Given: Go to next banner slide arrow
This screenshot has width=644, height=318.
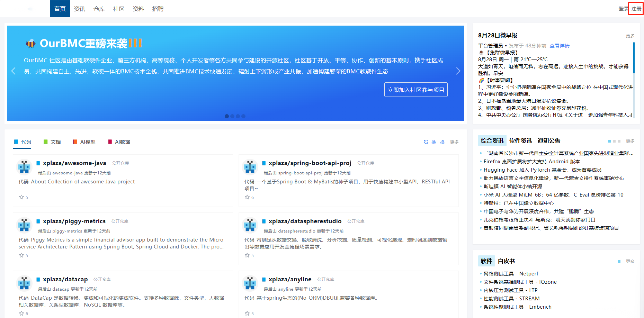Looking at the screenshot, I should point(458,71).
